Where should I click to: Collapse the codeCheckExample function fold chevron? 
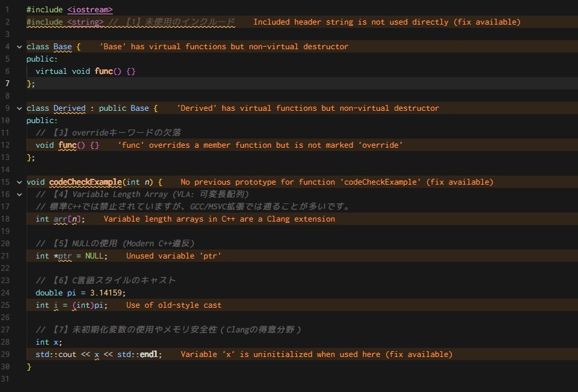tap(19, 182)
